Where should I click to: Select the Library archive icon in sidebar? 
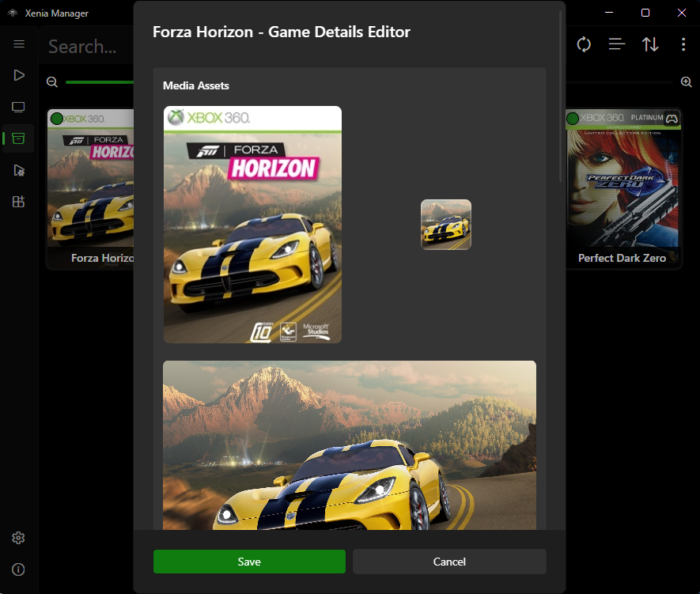click(18, 138)
